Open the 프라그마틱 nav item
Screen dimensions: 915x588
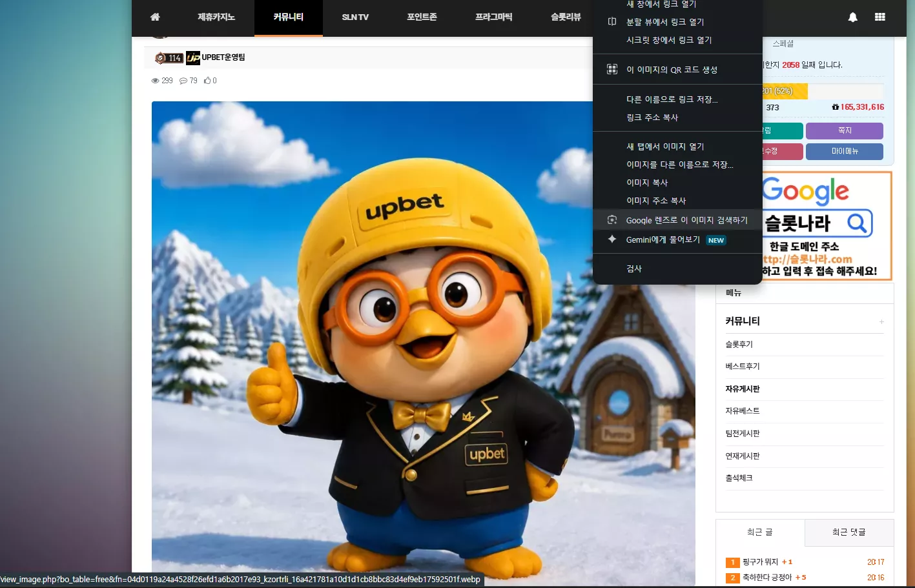[494, 17]
